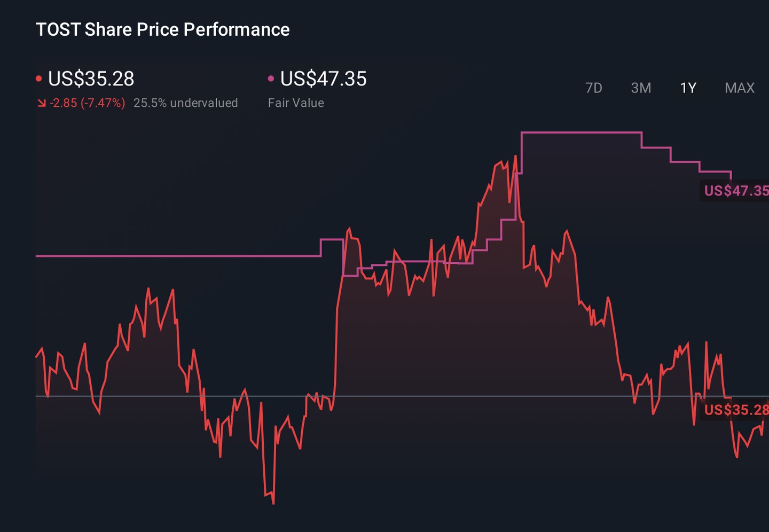Click the 25.5% undervalued text
This screenshot has width=769, height=532.
tap(185, 103)
